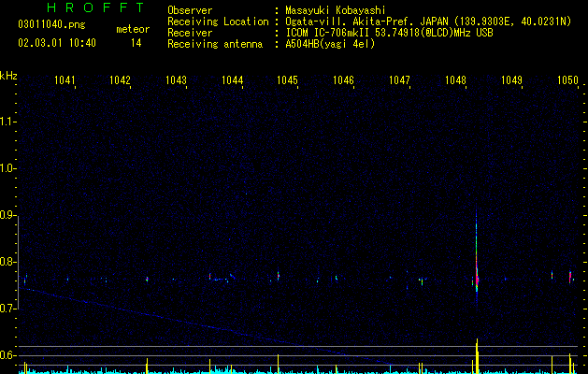Viewport: 588px width, 374px height.
Task: Click time axis label 1046
Action: click(343, 80)
